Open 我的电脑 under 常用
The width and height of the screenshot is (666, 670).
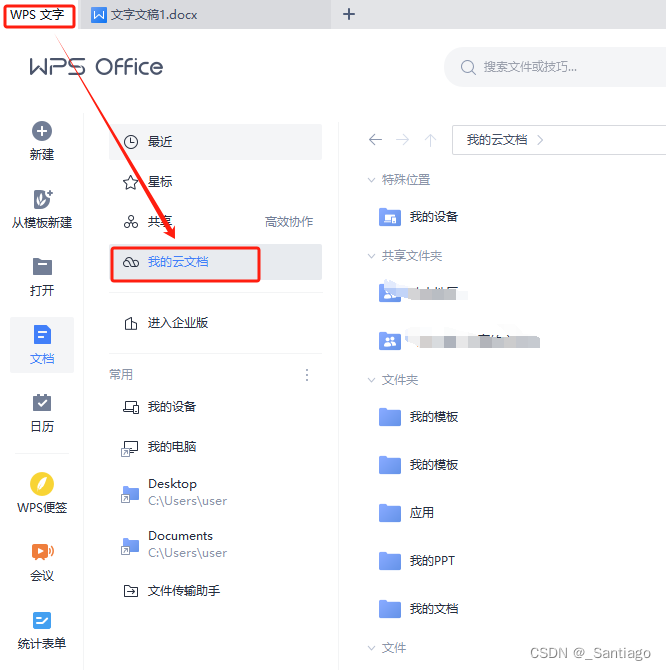click(215, 447)
